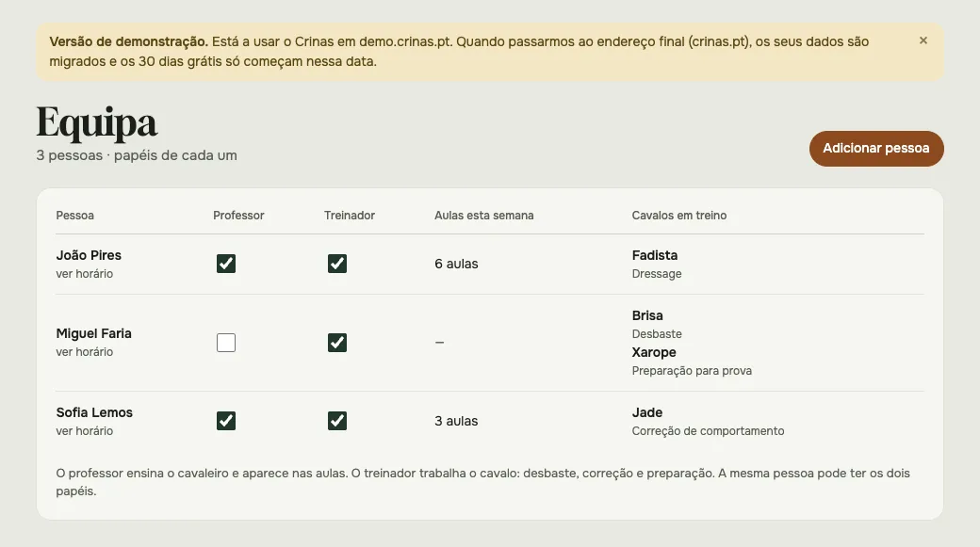Open ver horário for João Pires
The image size is (980, 547).
pyautogui.click(x=85, y=273)
